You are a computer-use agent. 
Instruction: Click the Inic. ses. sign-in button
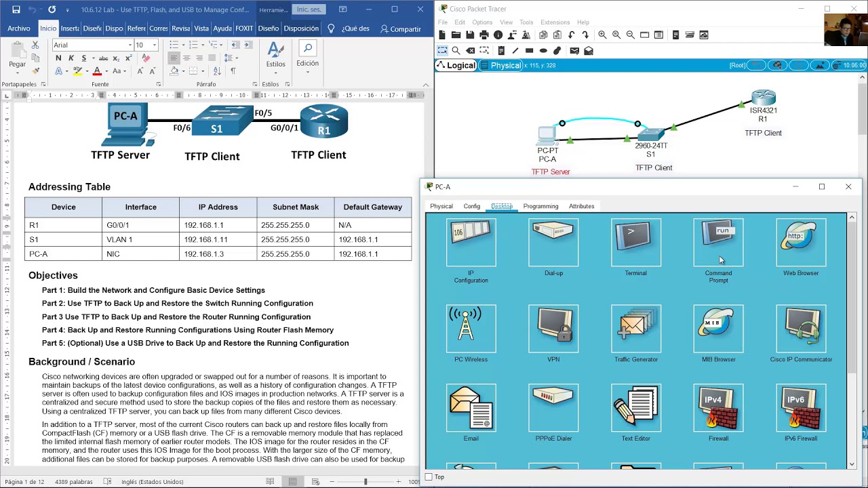(309, 9)
